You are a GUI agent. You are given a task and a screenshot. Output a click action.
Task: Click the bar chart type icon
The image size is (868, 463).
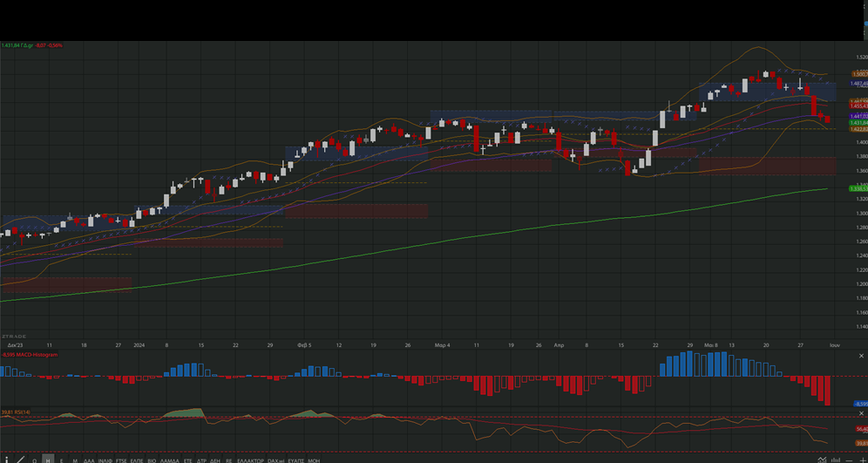(x=836, y=460)
